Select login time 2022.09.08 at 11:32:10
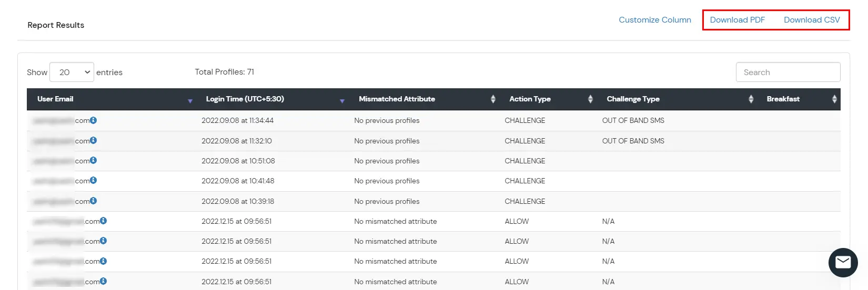The image size is (868, 290). pos(237,141)
